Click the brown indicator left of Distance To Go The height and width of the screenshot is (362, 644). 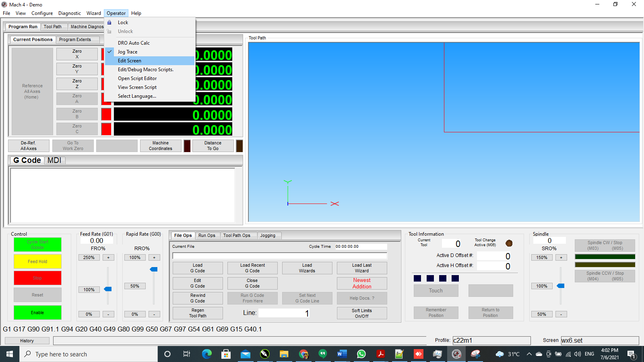click(187, 146)
